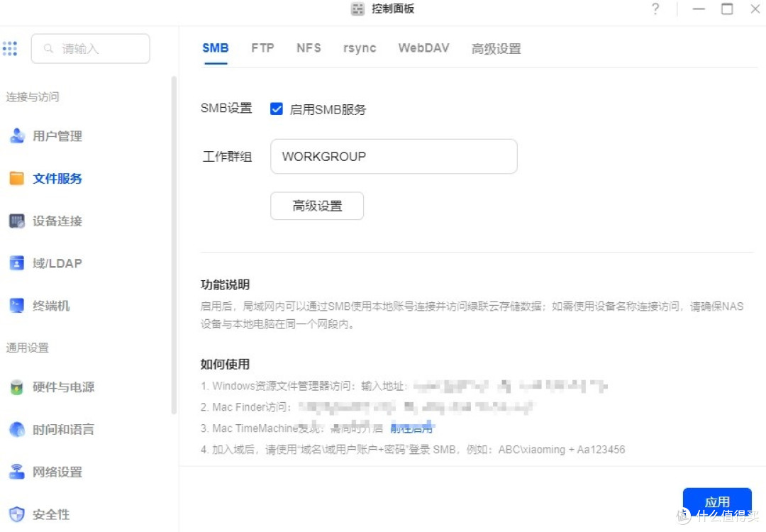
Task: Select 域/LDAP in the sidebar
Action: [x=57, y=263]
